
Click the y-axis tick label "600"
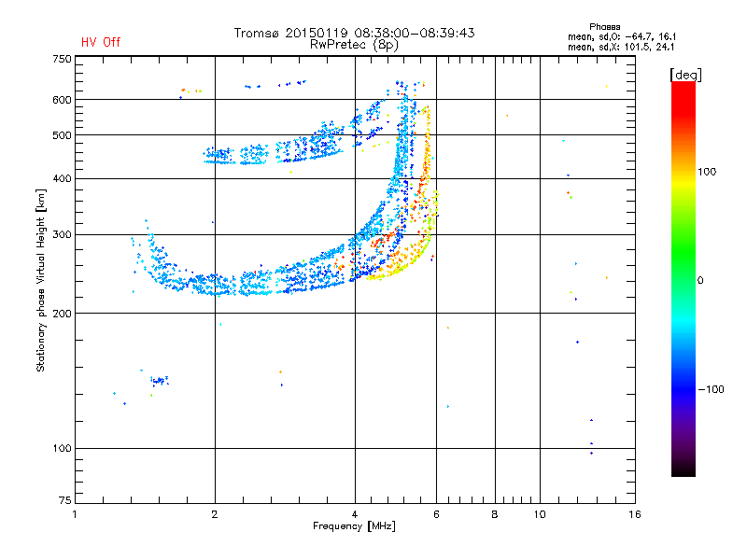[x=62, y=100]
